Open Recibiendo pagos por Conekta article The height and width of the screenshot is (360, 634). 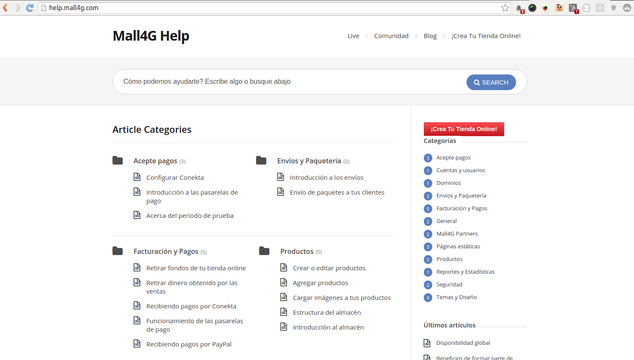(x=191, y=306)
